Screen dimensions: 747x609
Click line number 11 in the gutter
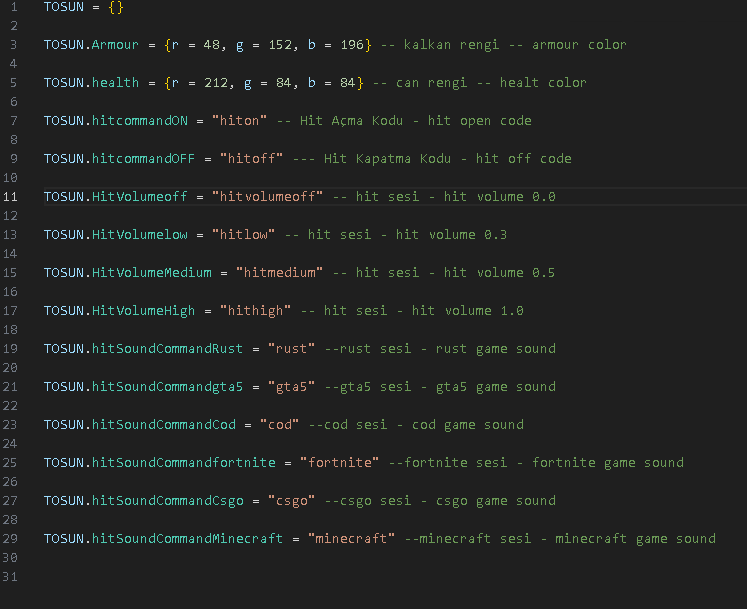pos(10,197)
